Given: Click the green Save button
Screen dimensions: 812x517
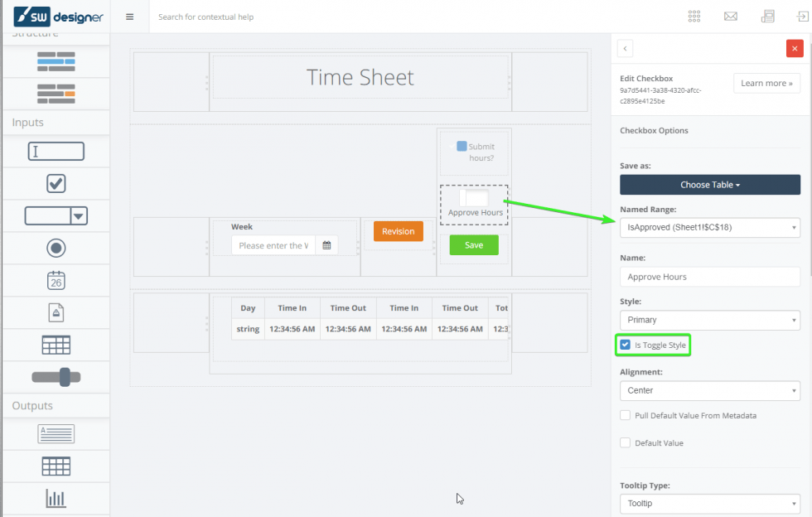Looking at the screenshot, I should tap(473, 246).
